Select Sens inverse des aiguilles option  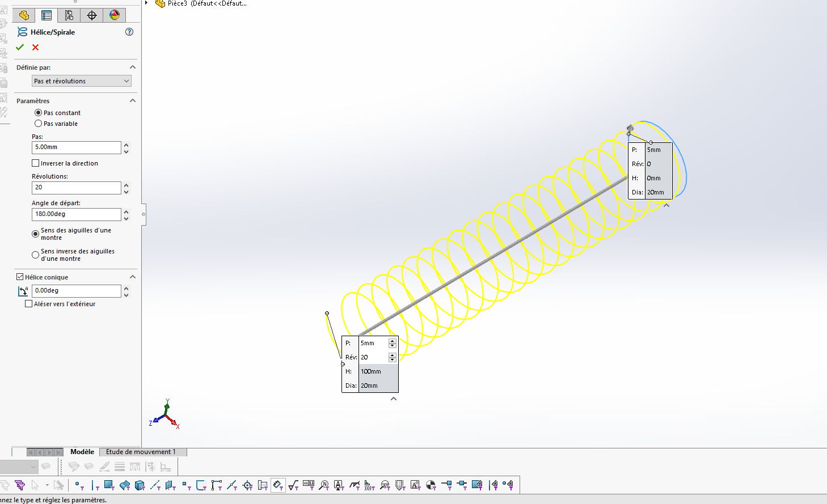(36, 255)
